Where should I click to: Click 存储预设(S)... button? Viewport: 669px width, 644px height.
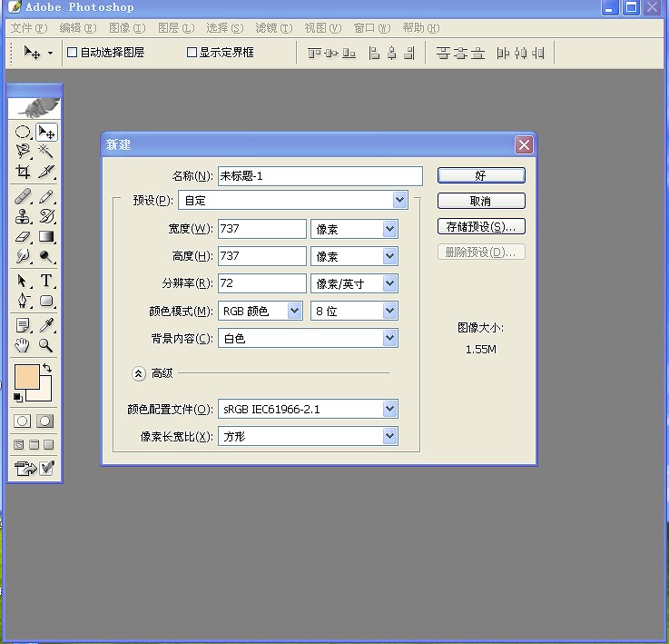(481, 227)
